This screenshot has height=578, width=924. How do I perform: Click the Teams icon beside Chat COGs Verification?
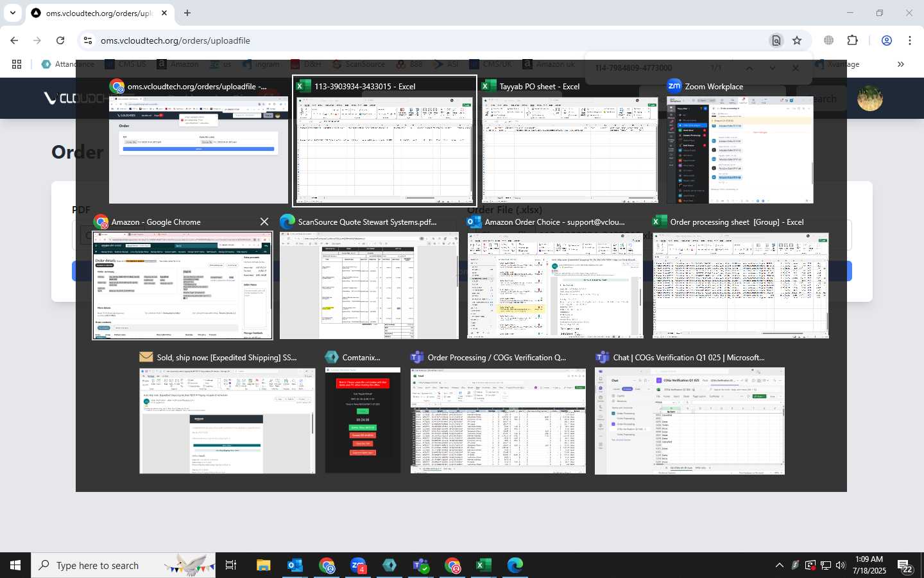602,357
